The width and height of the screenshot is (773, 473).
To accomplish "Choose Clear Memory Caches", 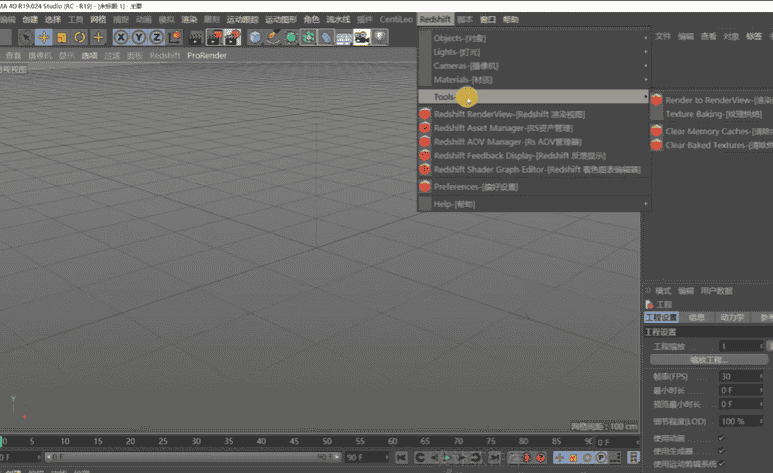I will pyautogui.click(x=711, y=131).
